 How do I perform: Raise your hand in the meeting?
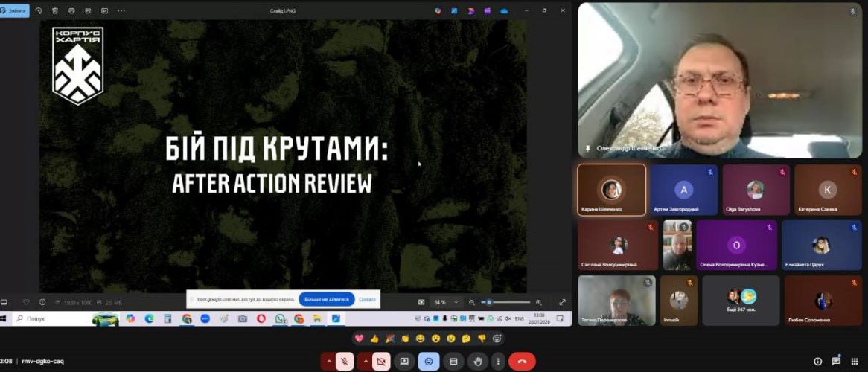[x=476, y=362]
